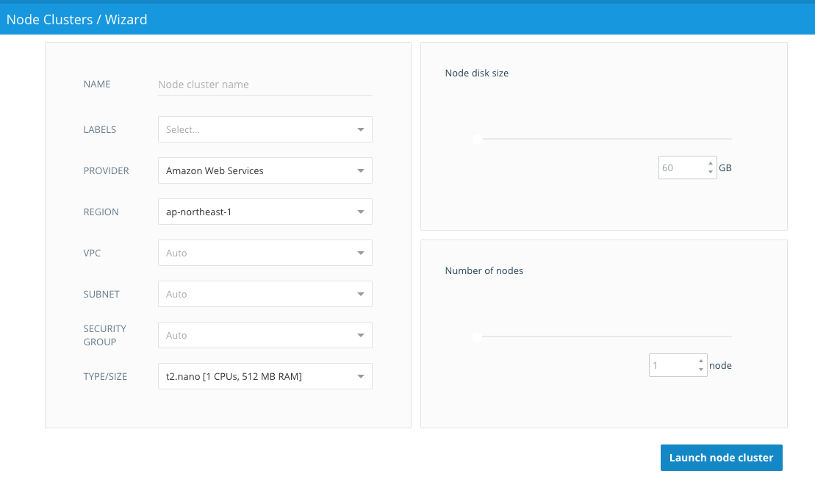Click the Node disk size heading
The height and width of the screenshot is (504, 815).
[x=477, y=73]
